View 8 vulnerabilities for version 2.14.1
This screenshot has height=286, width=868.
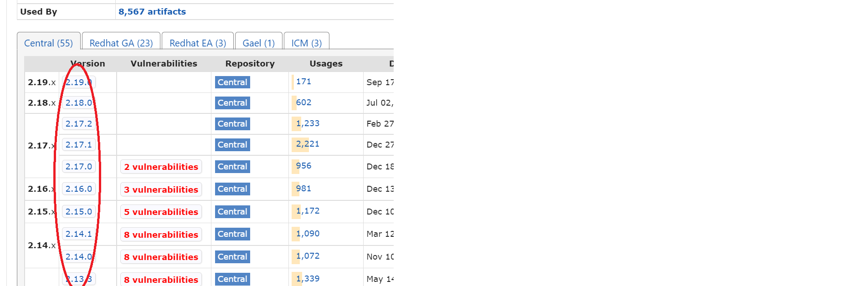pos(161,234)
